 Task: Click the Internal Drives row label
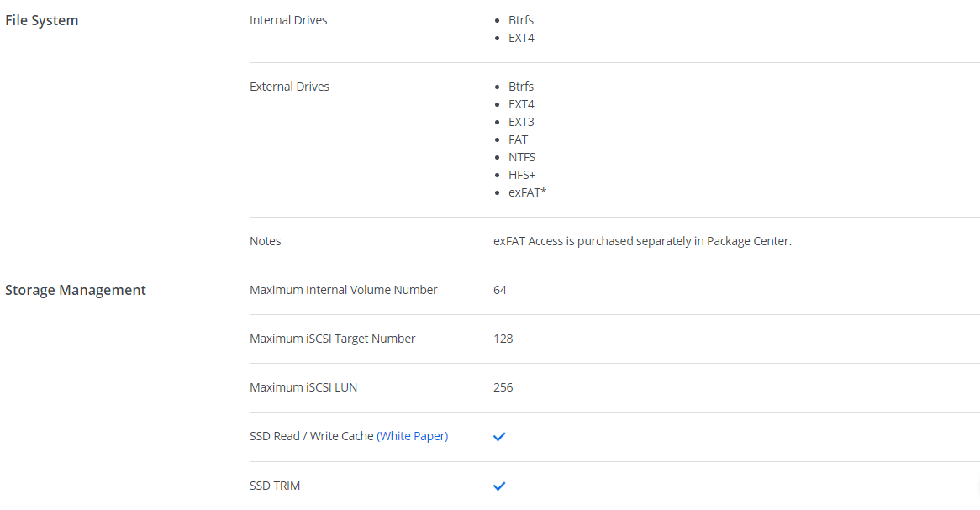pyautogui.click(x=288, y=20)
